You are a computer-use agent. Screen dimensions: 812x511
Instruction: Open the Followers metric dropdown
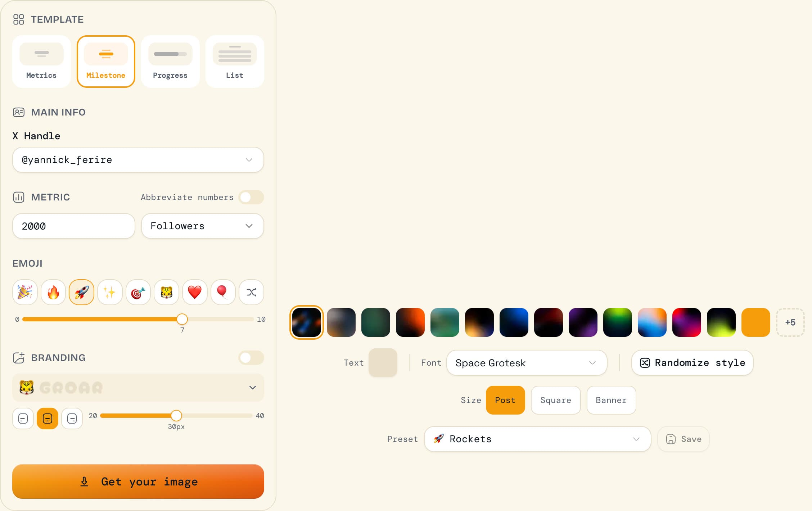click(202, 226)
